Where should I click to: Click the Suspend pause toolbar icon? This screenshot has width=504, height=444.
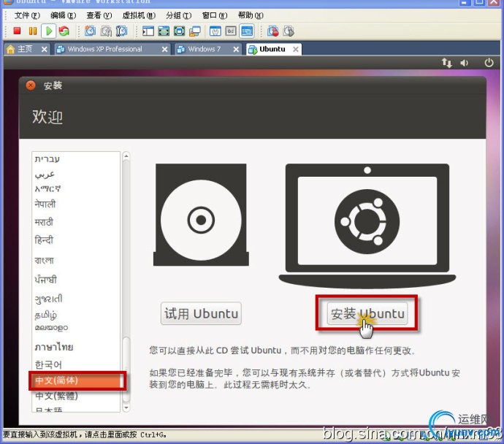click(x=33, y=31)
